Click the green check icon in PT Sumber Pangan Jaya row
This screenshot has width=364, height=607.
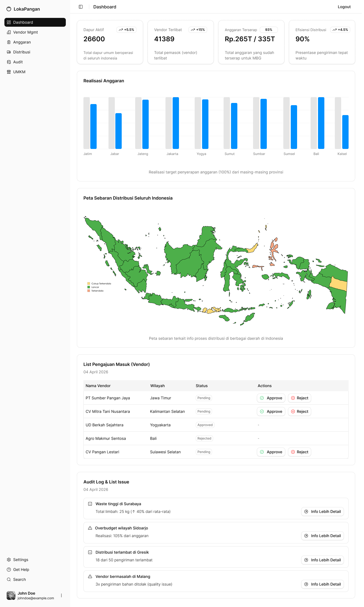pos(262,398)
